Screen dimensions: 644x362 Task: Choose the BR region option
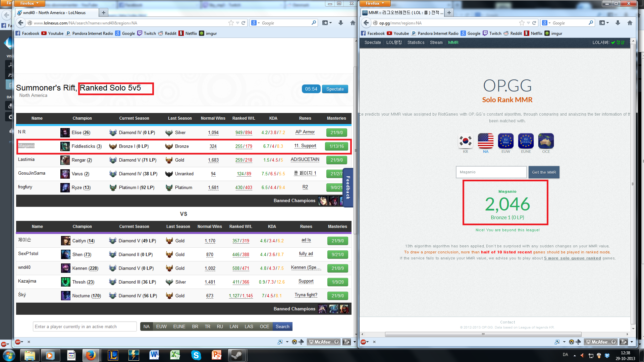[x=195, y=326]
